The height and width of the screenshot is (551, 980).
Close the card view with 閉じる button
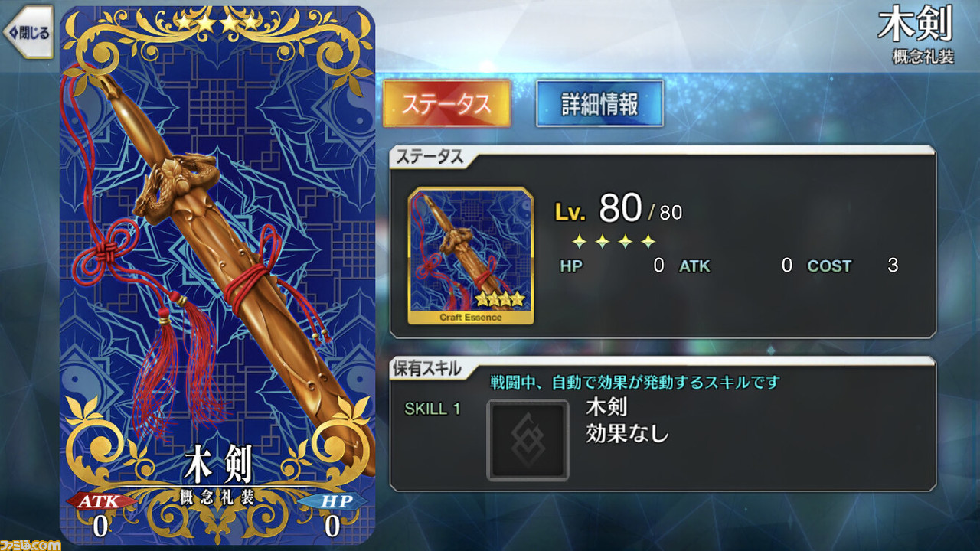[28, 32]
